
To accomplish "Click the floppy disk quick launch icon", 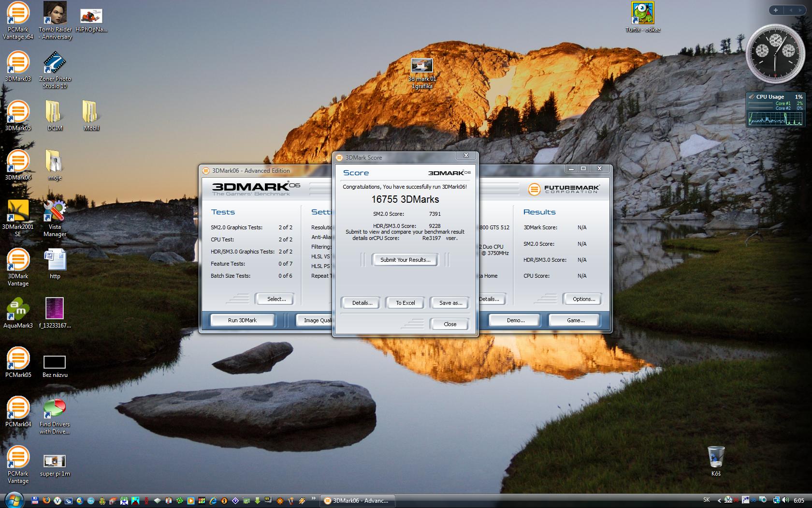I will [35, 501].
